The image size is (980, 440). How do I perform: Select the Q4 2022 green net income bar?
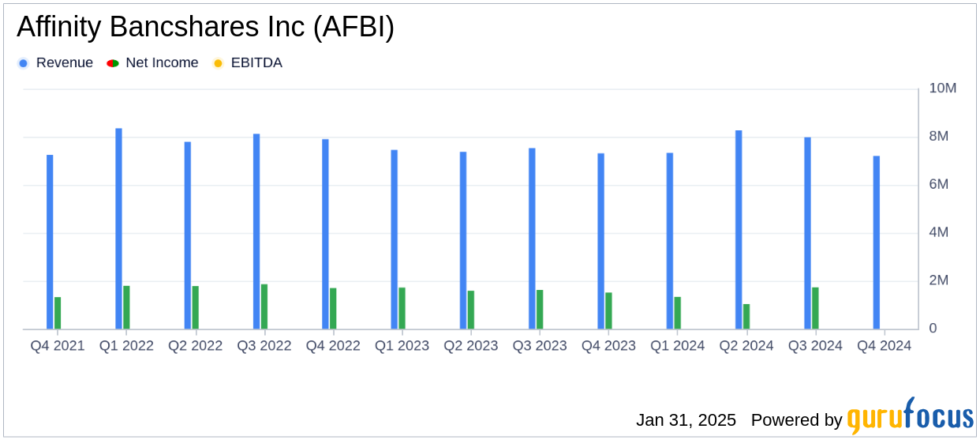(x=333, y=308)
